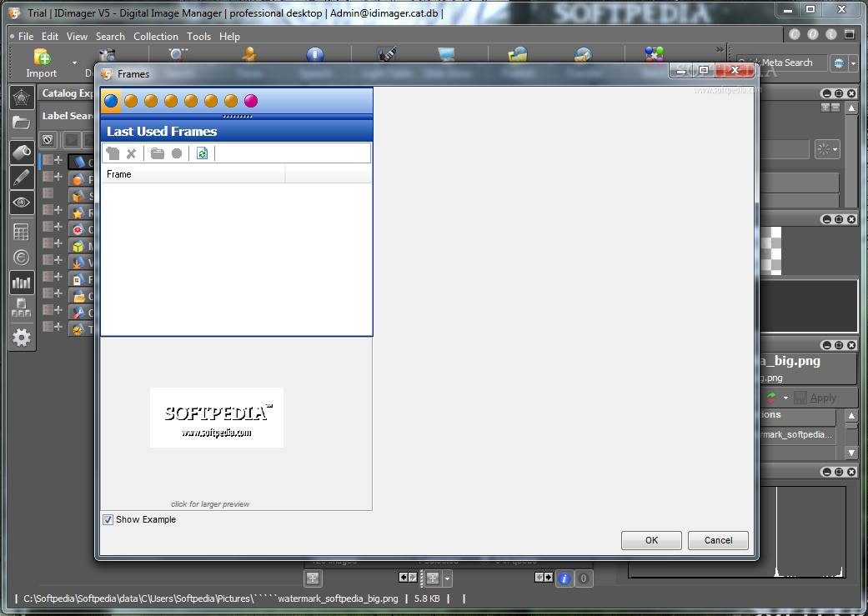Click the Apply button in right panel
Image resolution: width=868 pixels, height=616 pixels.
pos(815,398)
